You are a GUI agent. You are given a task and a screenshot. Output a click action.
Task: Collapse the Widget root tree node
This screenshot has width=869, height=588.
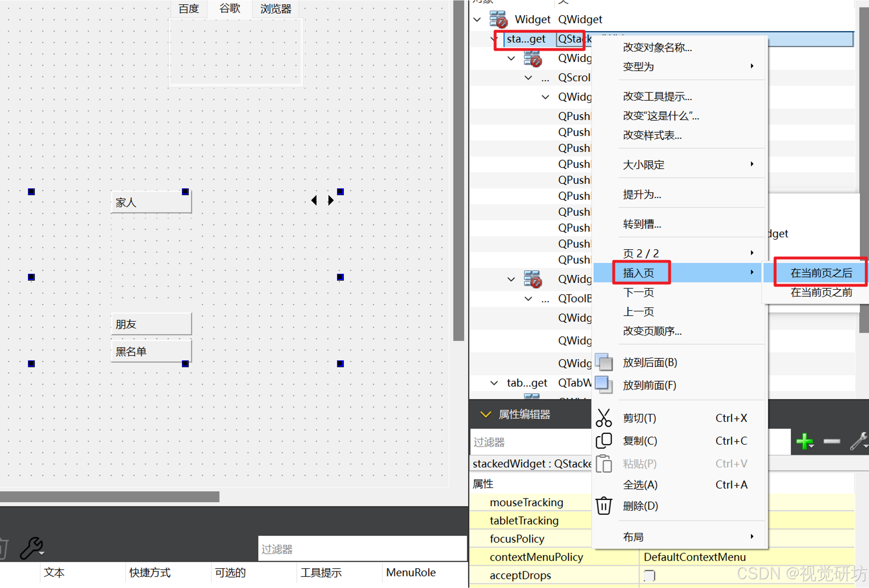pyautogui.click(x=477, y=19)
